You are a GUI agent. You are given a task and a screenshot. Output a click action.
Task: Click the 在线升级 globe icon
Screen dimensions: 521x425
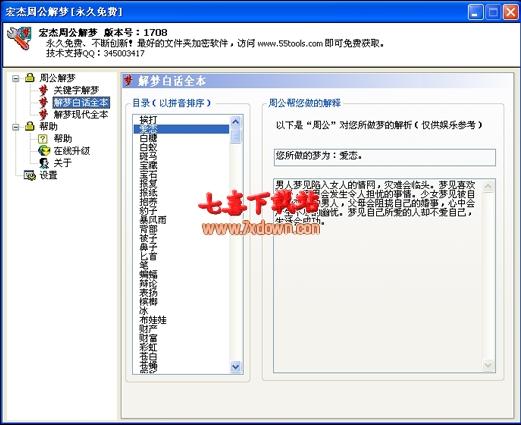[44, 151]
